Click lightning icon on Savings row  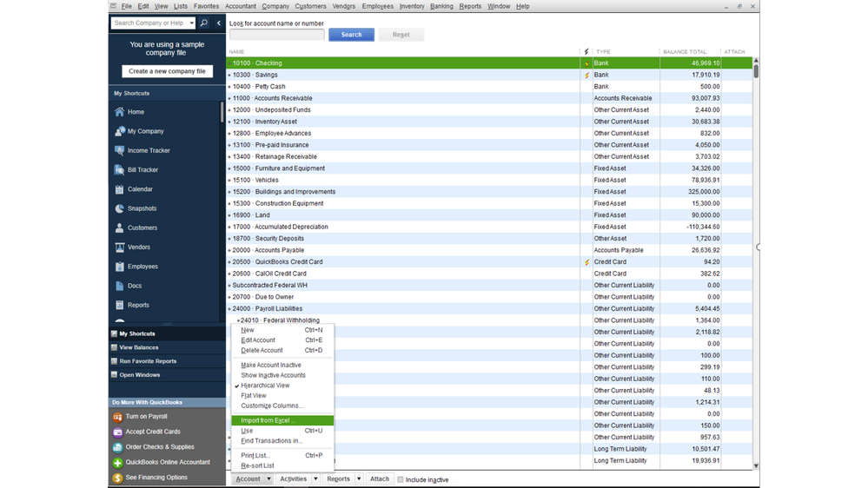tap(586, 76)
